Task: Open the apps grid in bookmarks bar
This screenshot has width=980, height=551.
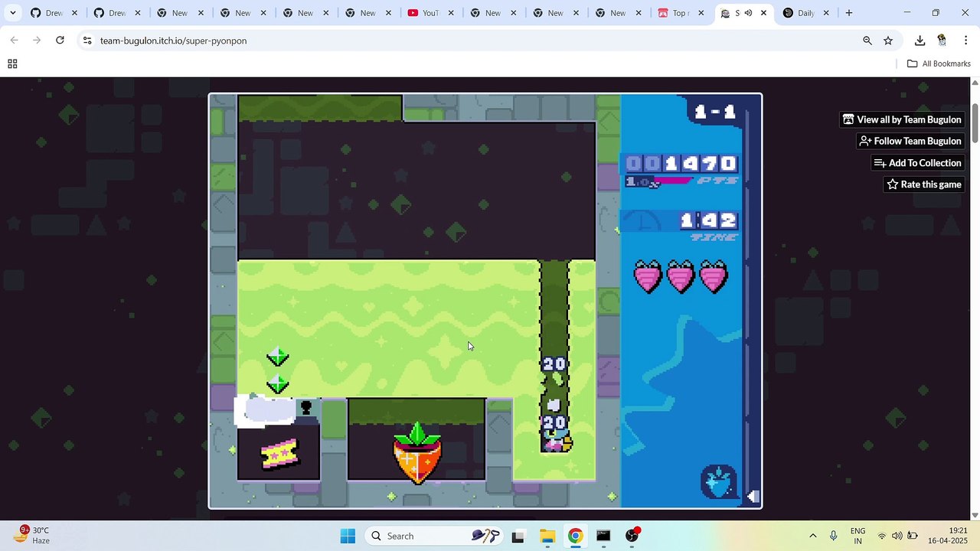Action: click(x=12, y=64)
